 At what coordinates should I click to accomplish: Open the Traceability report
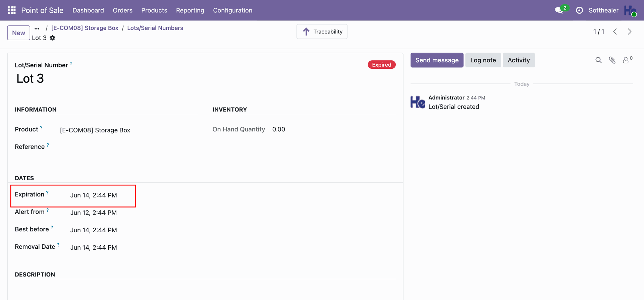(322, 32)
